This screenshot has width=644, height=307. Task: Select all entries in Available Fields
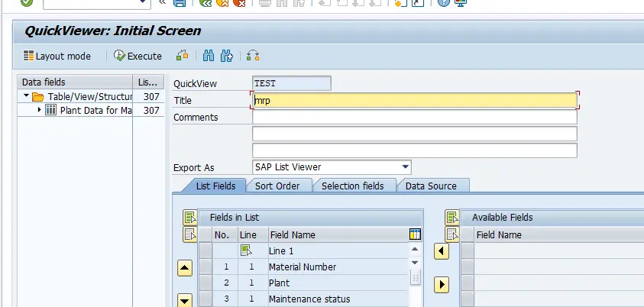click(x=452, y=218)
